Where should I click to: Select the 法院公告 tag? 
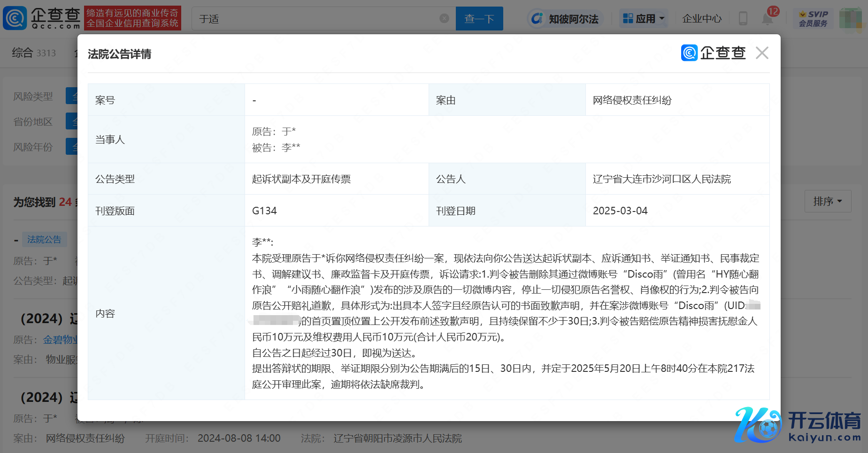[44, 240]
